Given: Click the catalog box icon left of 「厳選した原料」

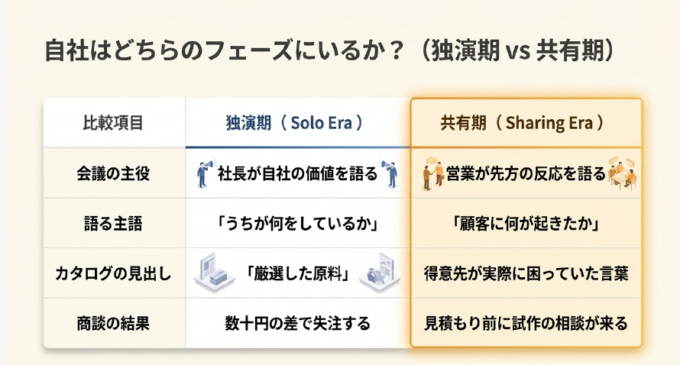Looking at the screenshot, I should [214, 273].
